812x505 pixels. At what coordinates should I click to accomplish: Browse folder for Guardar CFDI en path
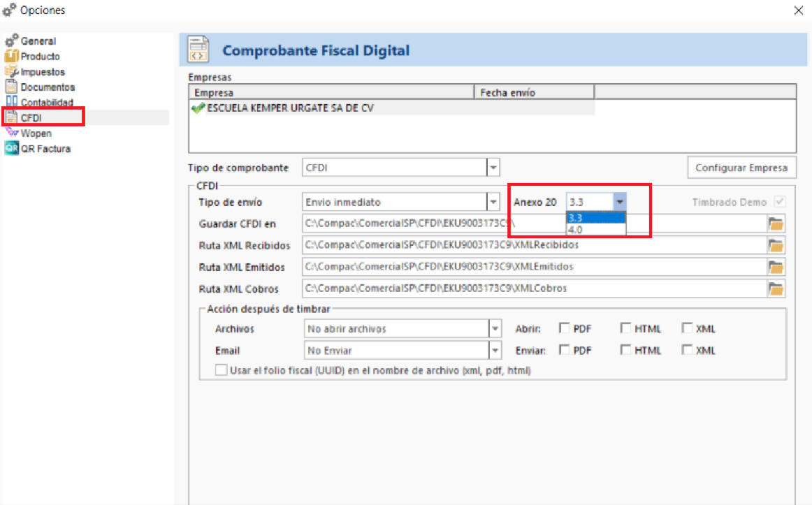coord(776,224)
